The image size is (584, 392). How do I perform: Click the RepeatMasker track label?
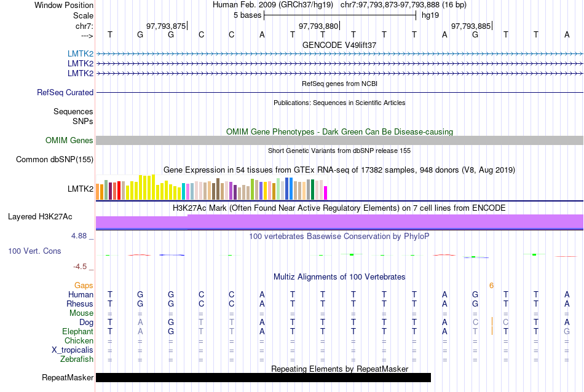[68, 377]
